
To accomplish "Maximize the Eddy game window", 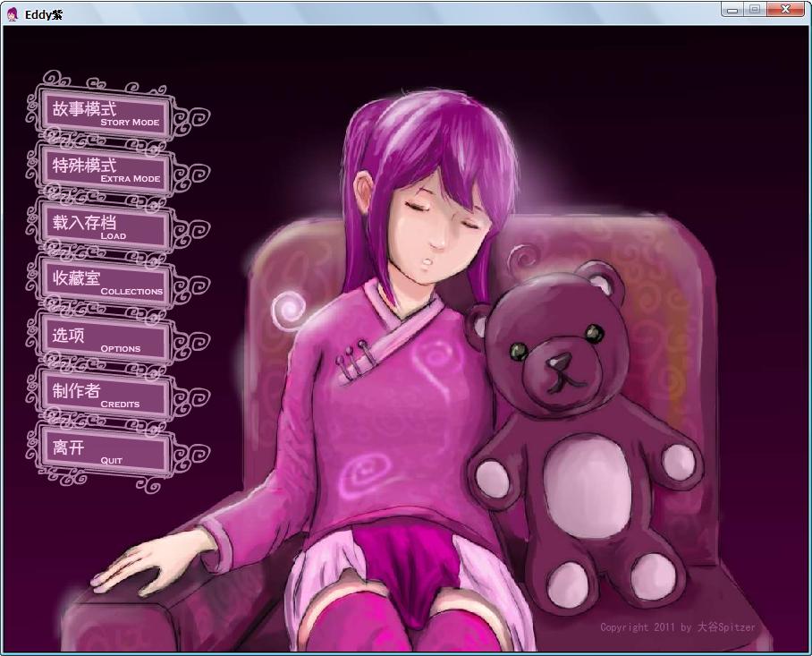I will [755, 10].
